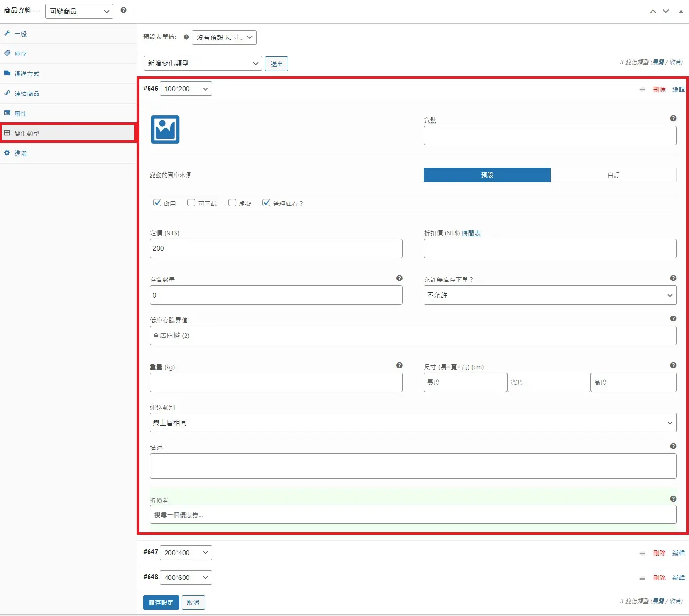Click help icon beside 重量 (kg) label
Viewport: 689px width, 616px height.
[x=399, y=365]
